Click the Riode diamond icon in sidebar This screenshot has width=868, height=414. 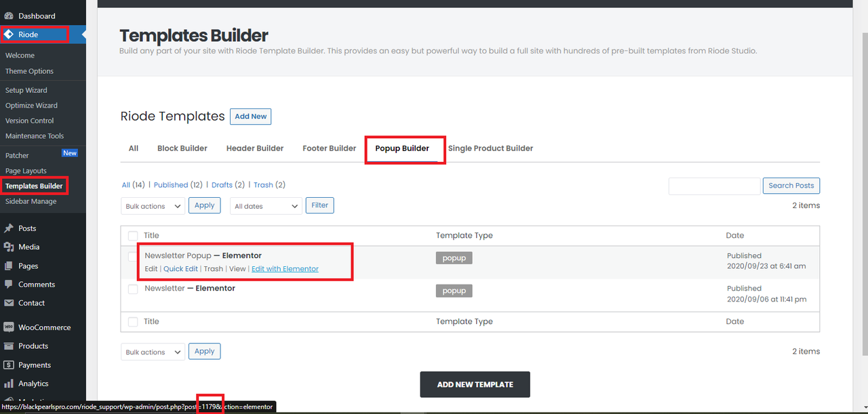[x=9, y=35]
